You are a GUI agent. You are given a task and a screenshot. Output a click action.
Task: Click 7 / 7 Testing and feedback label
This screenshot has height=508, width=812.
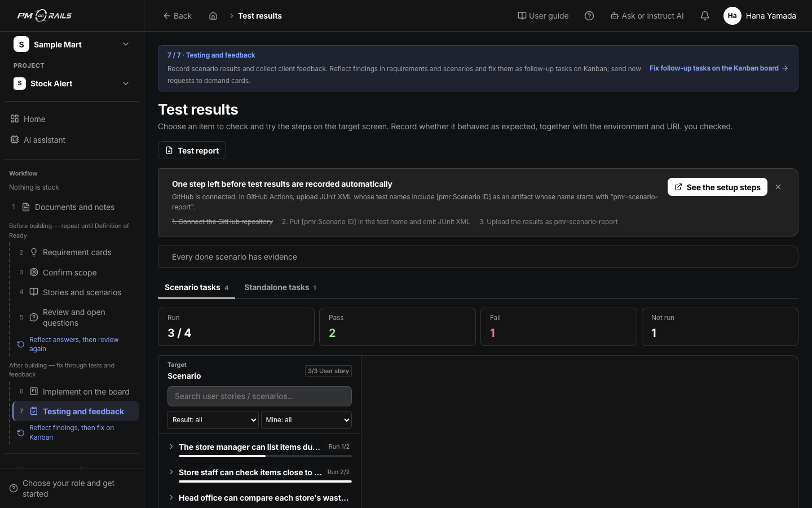tap(211, 55)
